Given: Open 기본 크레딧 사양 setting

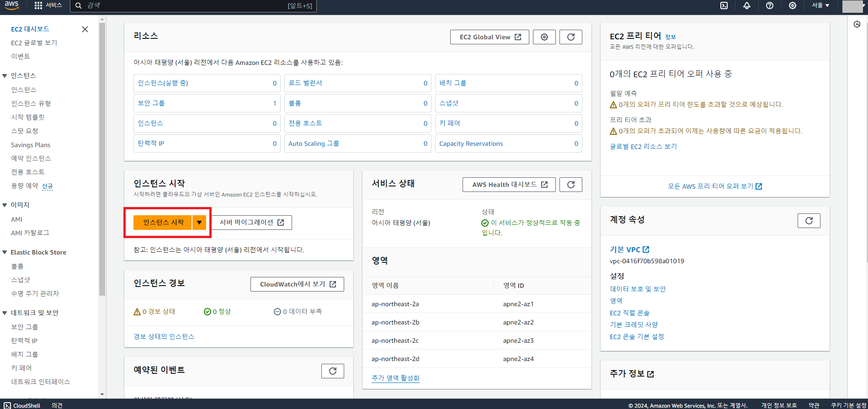Looking at the screenshot, I should [x=634, y=324].
